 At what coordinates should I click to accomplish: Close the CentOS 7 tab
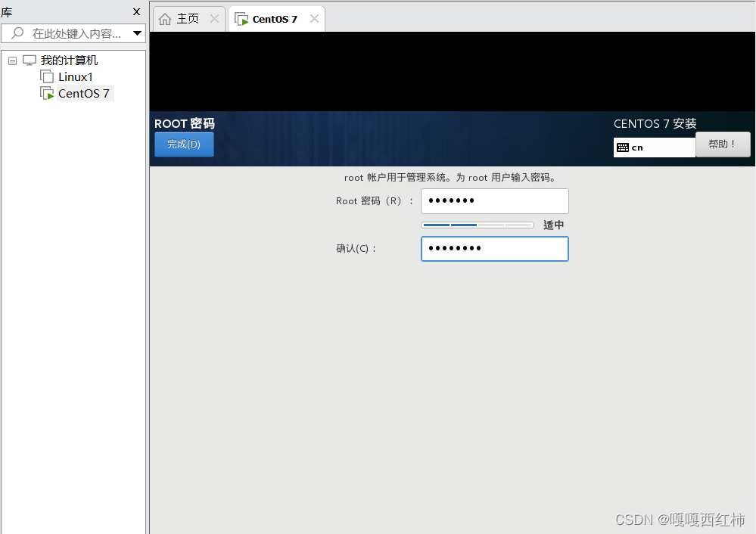(x=314, y=19)
